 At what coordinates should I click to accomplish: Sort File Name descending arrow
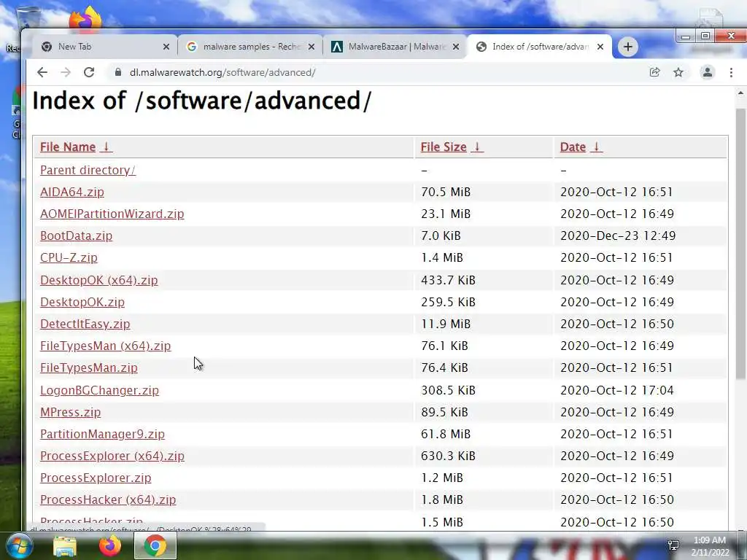coord(107,147)
